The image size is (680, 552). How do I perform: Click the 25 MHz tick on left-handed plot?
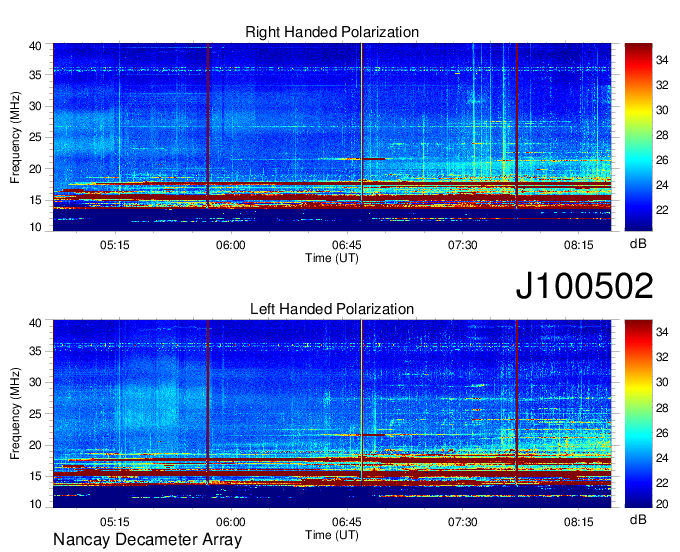click(35, 414)
